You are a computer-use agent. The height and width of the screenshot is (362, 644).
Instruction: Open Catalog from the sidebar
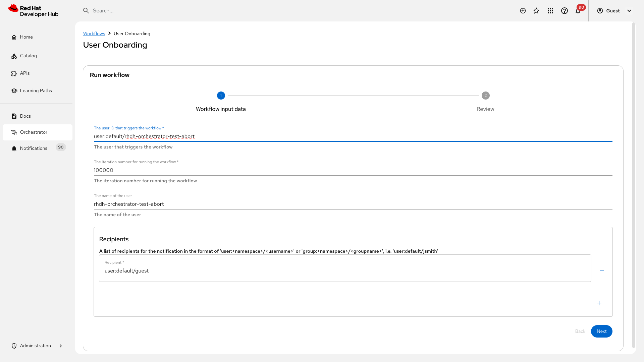tap(28, 56)
